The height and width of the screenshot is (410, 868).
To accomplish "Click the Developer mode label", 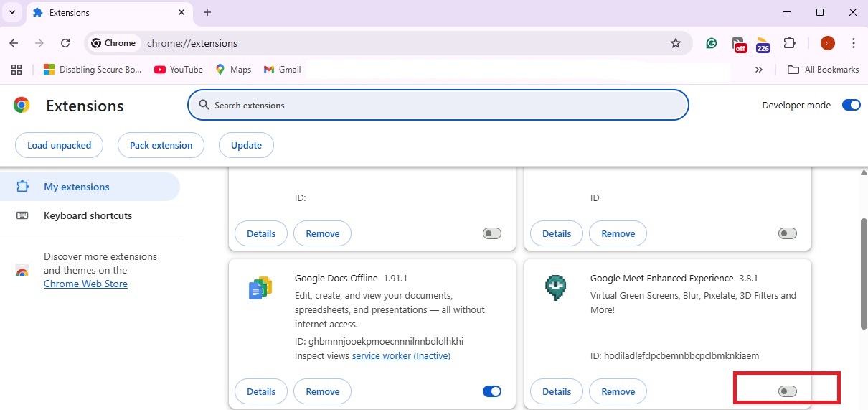I will 796,105.
